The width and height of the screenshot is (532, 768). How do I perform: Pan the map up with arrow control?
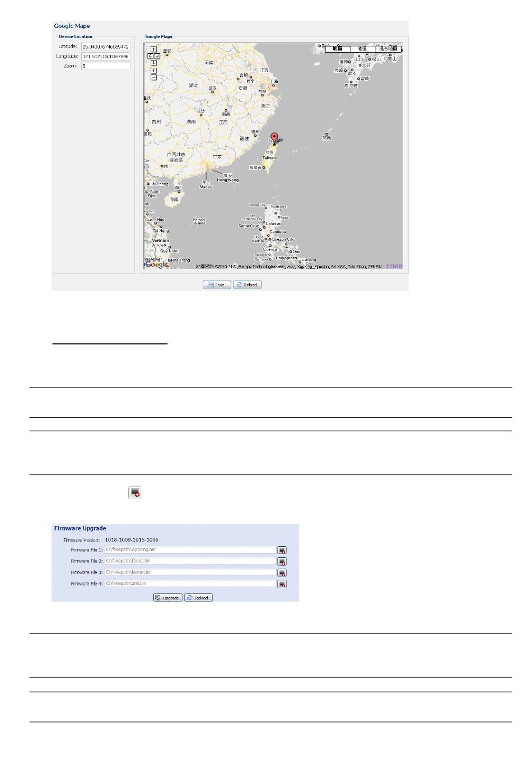pyautogui.click(x=154, y=49)
